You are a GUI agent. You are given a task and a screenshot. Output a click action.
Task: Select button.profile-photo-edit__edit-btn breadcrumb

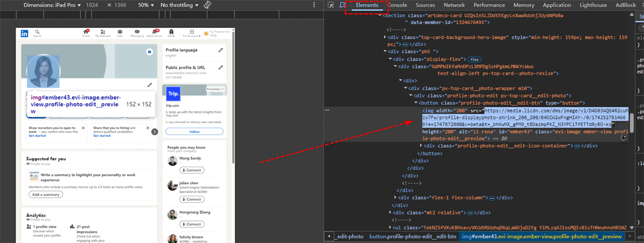pyautogui.click(x=413, y=237)
